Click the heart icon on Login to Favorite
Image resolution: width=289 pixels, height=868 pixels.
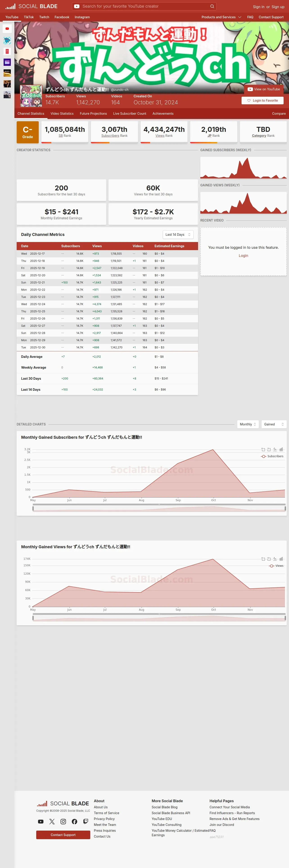coord(249,101)
